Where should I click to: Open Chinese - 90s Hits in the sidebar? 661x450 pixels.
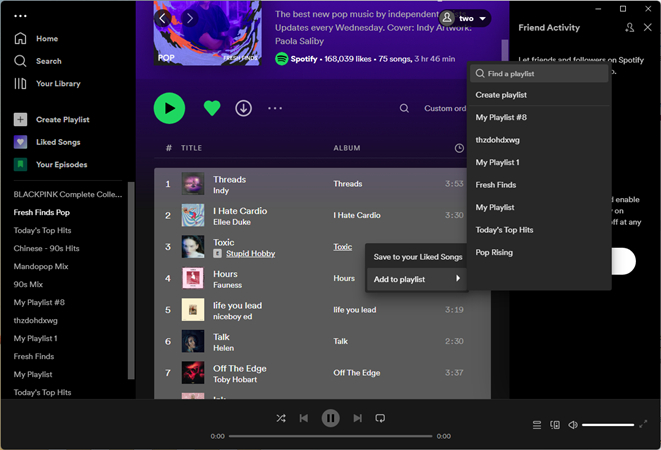point(46,248)
